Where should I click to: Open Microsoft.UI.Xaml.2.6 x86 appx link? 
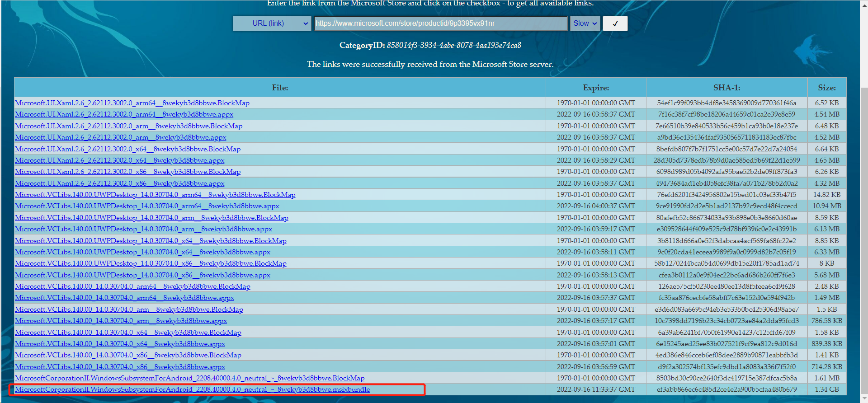(x=119, y=183)
